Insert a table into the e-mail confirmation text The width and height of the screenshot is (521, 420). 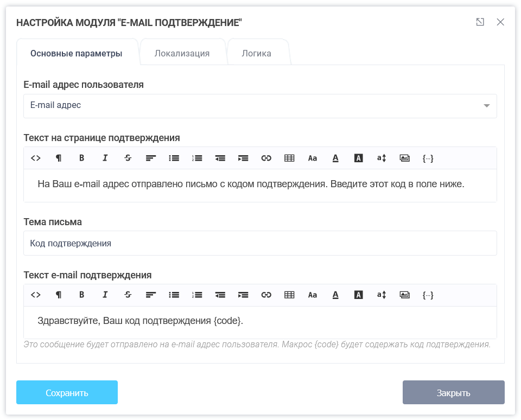tap(289, 295)
